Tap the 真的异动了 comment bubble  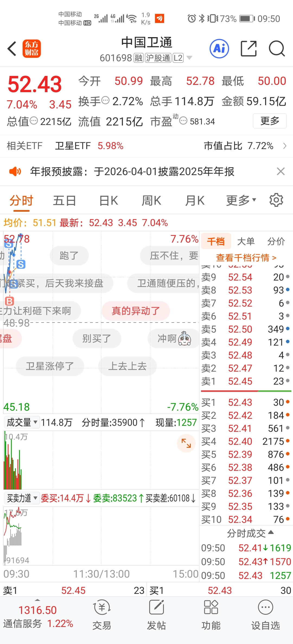[x=136, y=311]
